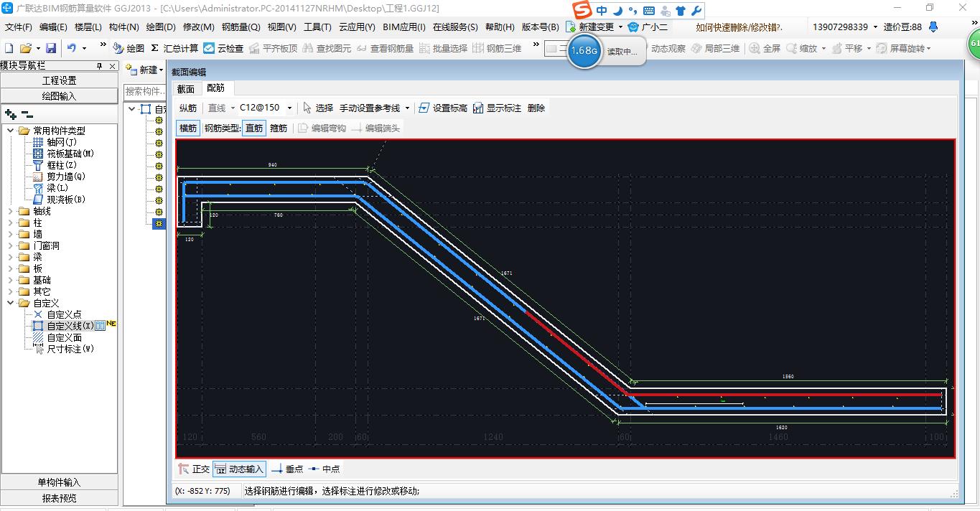Click 钢筋三维 rebar 3D tool
This screenshot has width=980, height=511.
click(498, 48)
